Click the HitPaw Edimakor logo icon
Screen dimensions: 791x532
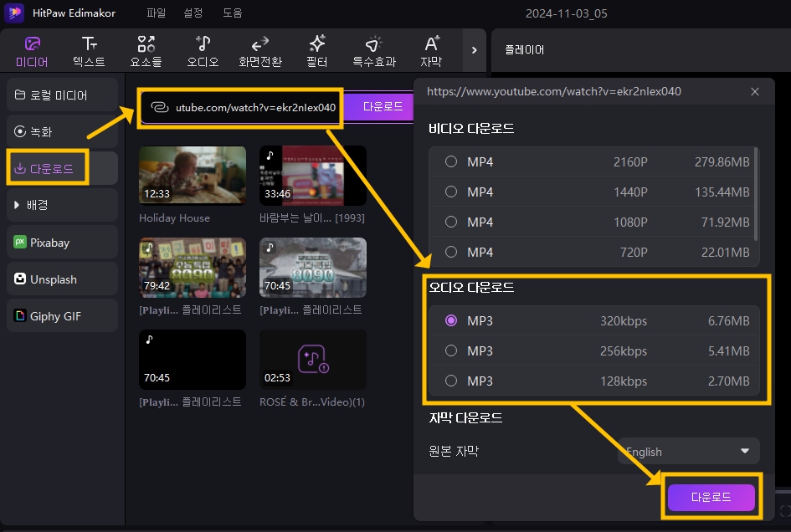(14, 13)
